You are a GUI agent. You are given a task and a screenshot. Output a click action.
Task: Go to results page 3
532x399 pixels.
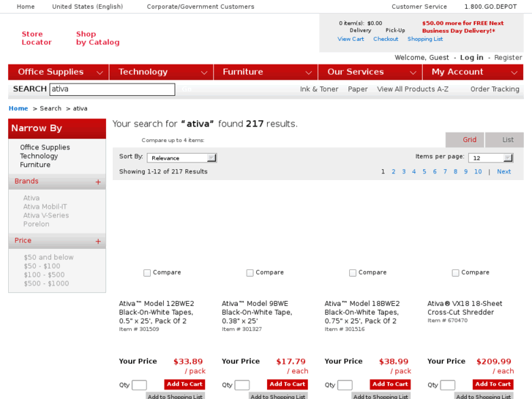tap(404, 171)
